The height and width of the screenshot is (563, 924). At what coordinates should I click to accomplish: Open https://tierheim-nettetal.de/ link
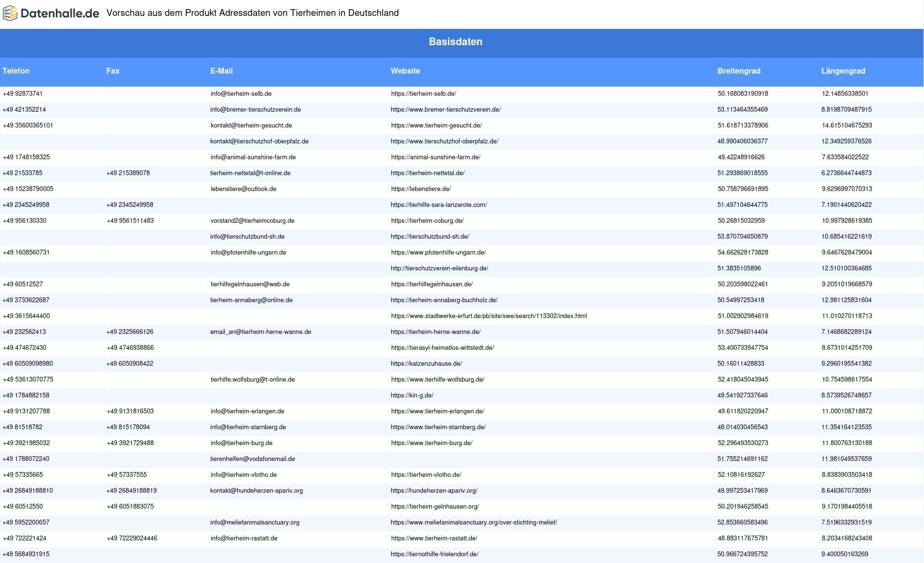tap(428, 173)
